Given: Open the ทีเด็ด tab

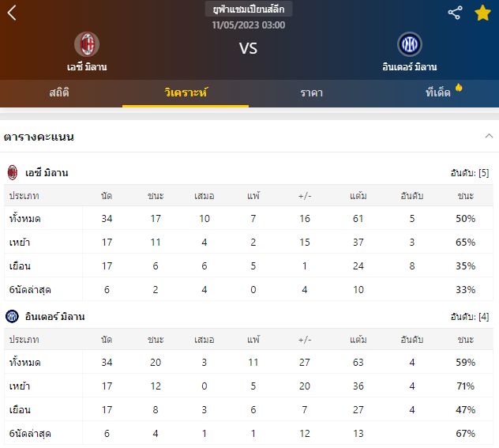Looking at the screenshot, I should [438, 92].
